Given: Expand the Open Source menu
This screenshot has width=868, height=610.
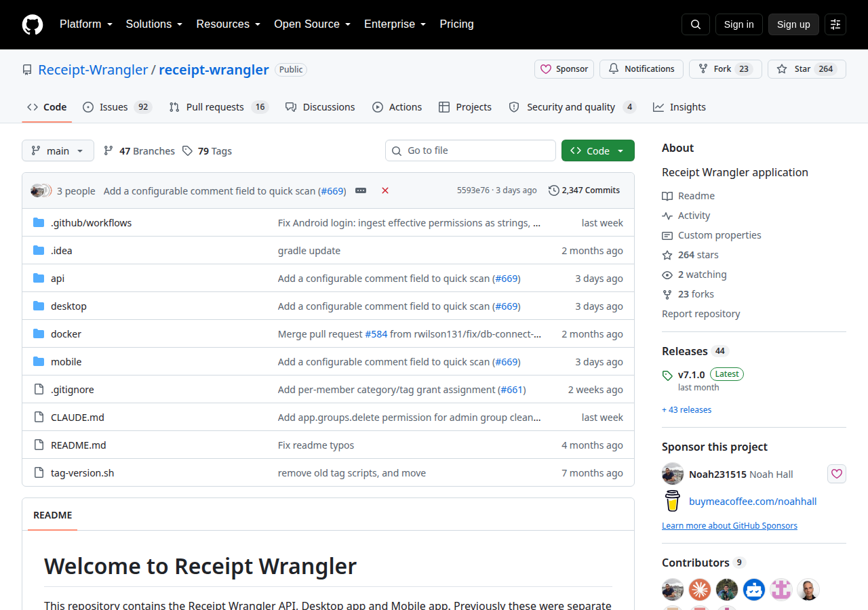Looking at the screenshot, I should pos(313,24).
